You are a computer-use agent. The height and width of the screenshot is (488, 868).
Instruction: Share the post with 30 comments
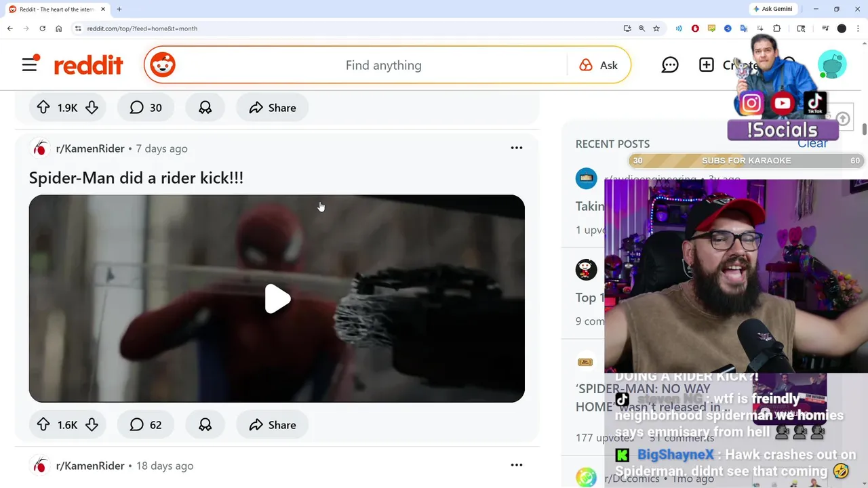272,108
